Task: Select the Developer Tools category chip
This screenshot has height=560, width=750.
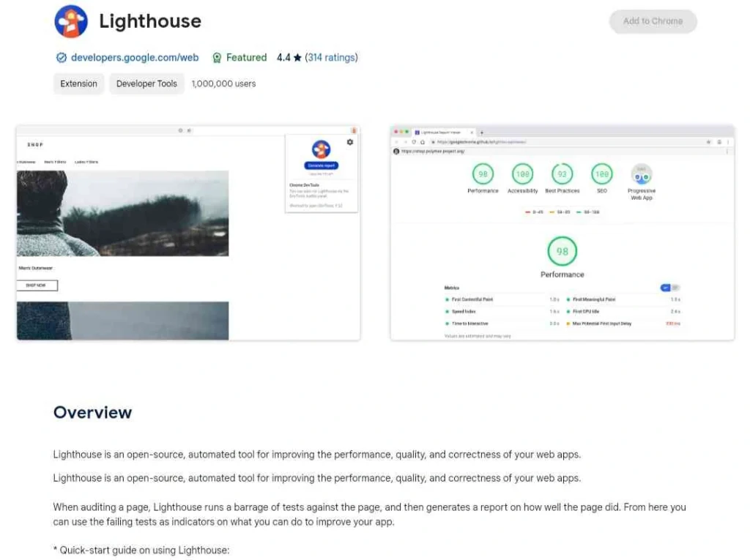Action: pos(146,83)
